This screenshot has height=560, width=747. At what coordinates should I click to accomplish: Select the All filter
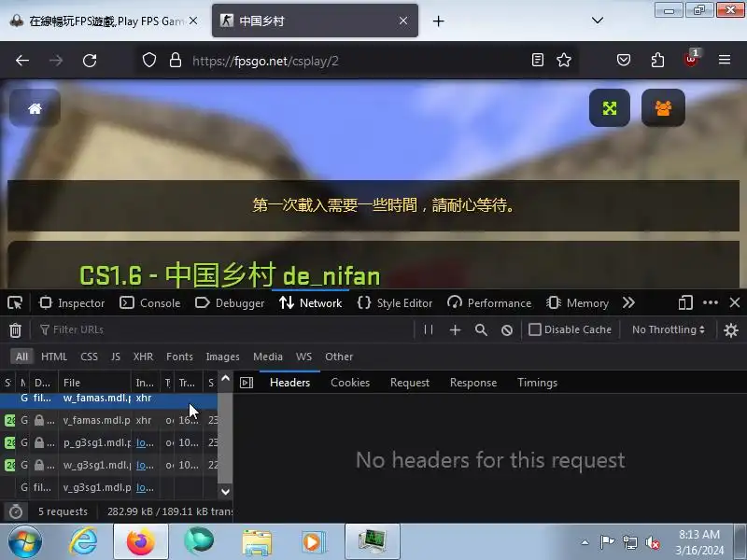pyautogui.click(x=21, y=357)
